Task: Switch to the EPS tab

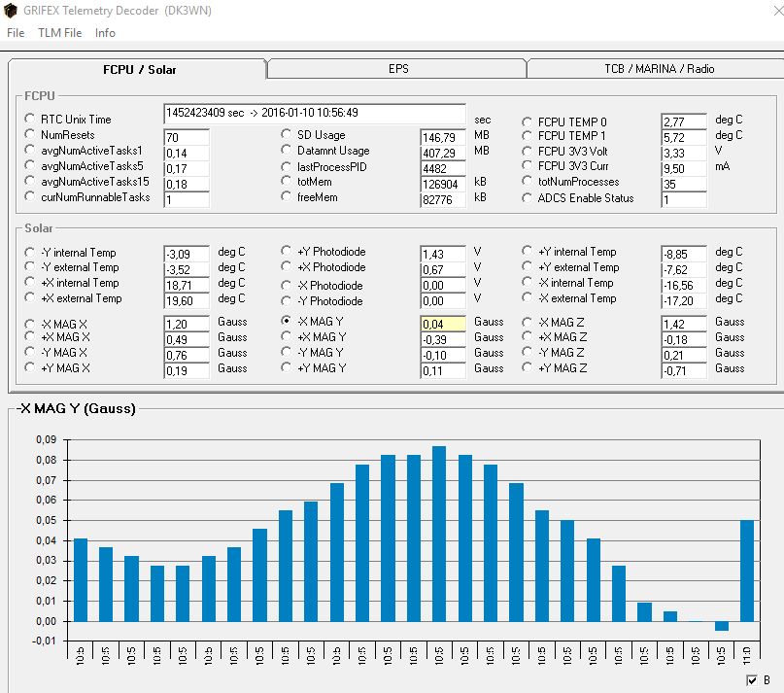Action: (x=398, y=69)
